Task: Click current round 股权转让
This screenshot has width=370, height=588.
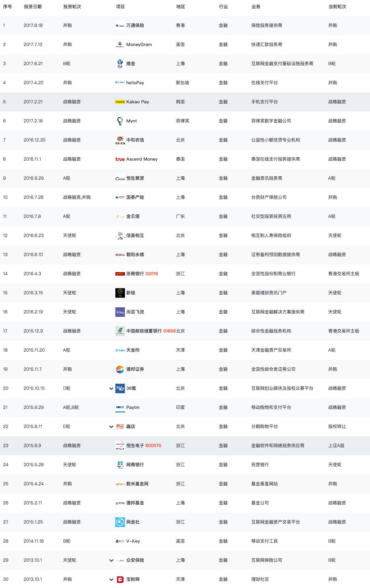Action: tap(337, 427)
